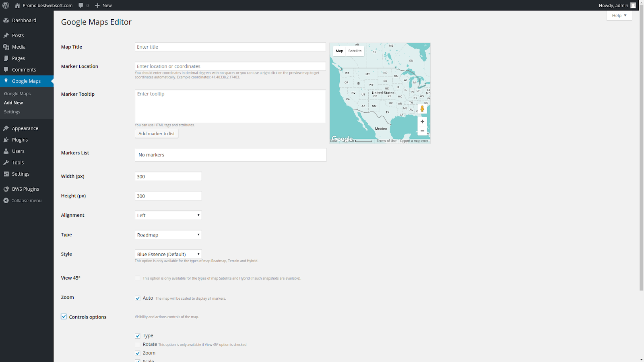The image size is (644, 362).
Task: Click the Map Title input field
Action: (x=230, y=47)
